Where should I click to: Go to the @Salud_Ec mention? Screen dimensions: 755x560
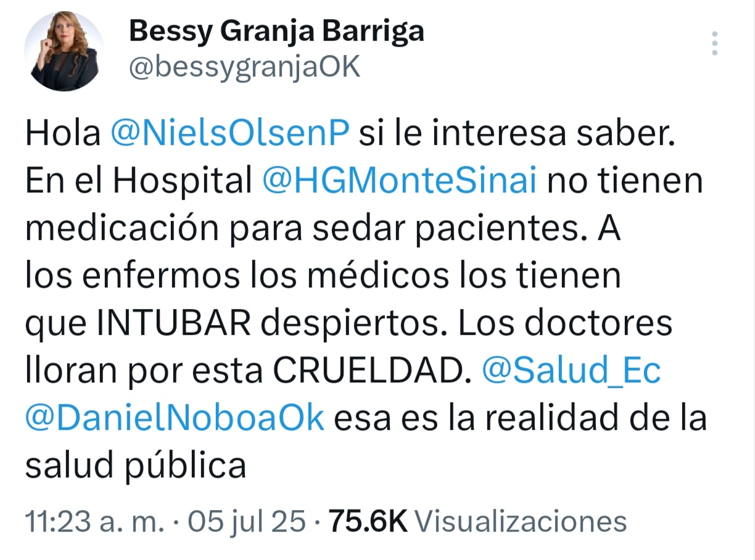[570, 371]
